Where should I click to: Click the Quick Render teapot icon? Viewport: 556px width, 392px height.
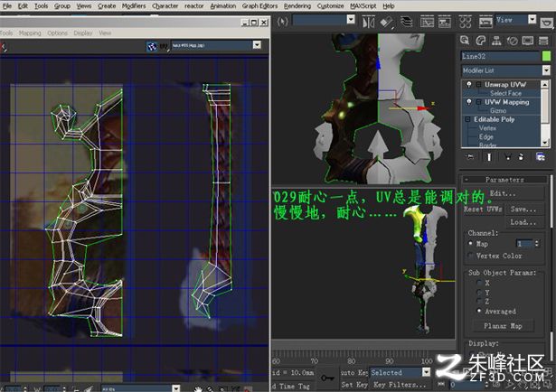tap(547, 23)
